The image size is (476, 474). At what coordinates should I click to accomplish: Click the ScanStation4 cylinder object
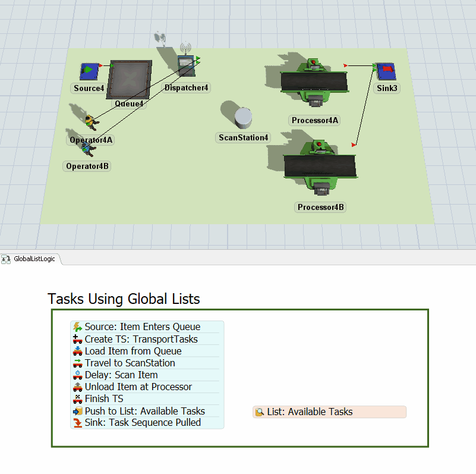tap(243, 118)
